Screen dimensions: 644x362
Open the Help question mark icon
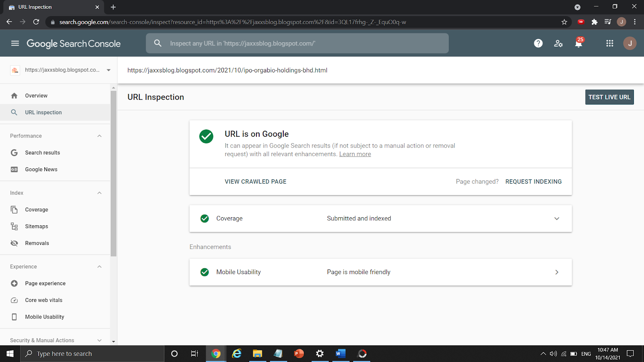(538, 43)
